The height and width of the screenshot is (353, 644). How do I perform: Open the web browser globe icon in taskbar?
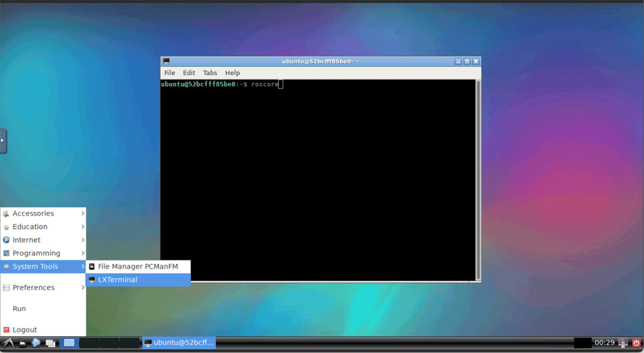pos(36,342)
